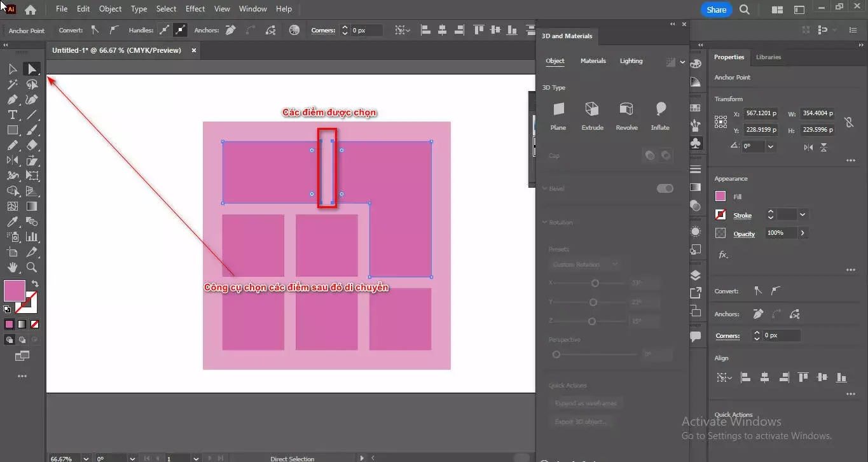Toggle the link icon to constrain proportions

tap(850, 122)
